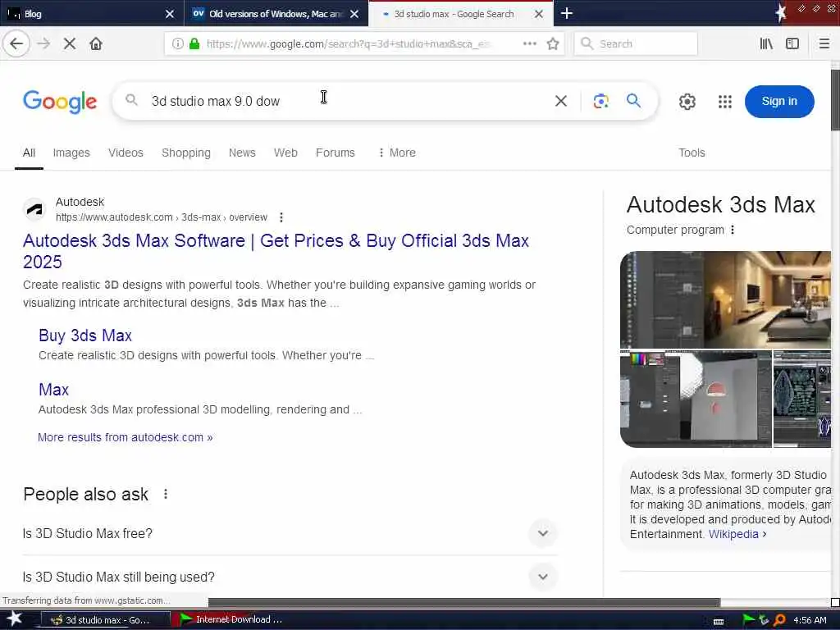Viewport: 840px width, 630px height.
Task: Open the on-screen keyboard tray icon
Action: (719, 621)
